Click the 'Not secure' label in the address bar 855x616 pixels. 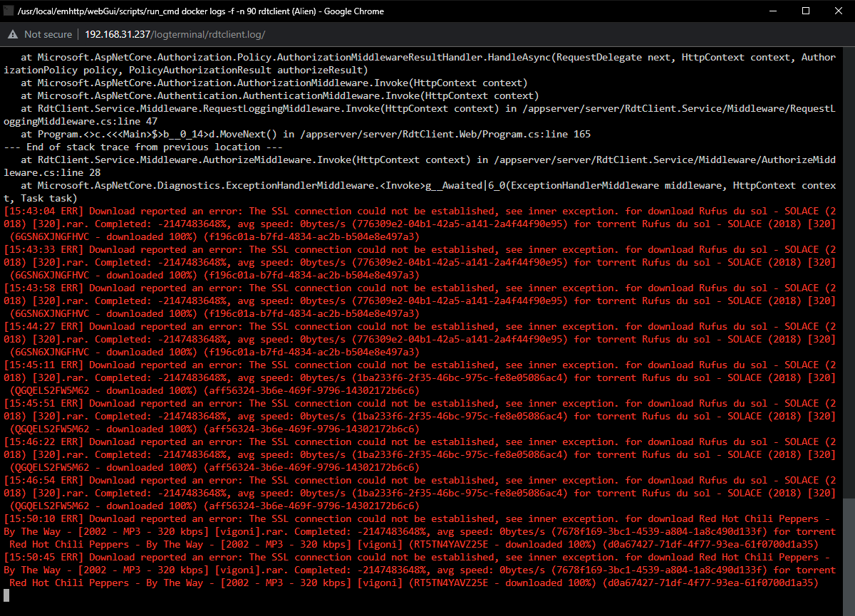[48, 33]
